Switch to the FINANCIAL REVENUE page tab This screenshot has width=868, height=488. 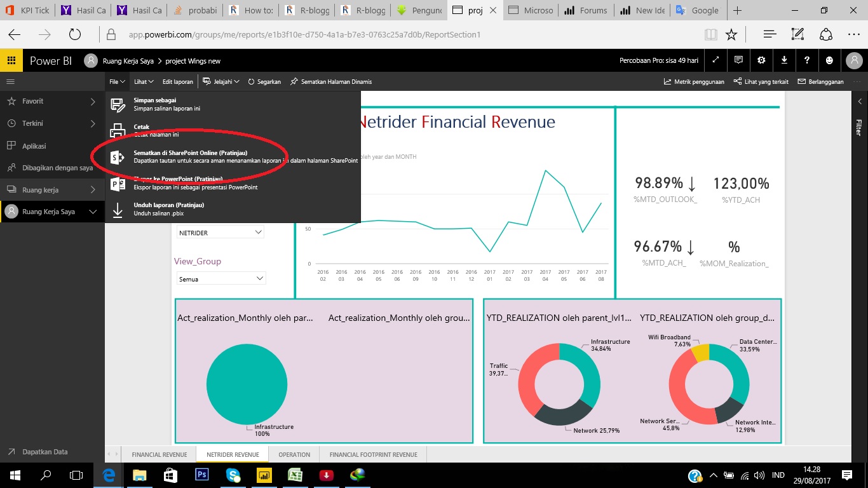tap(159, 454)
